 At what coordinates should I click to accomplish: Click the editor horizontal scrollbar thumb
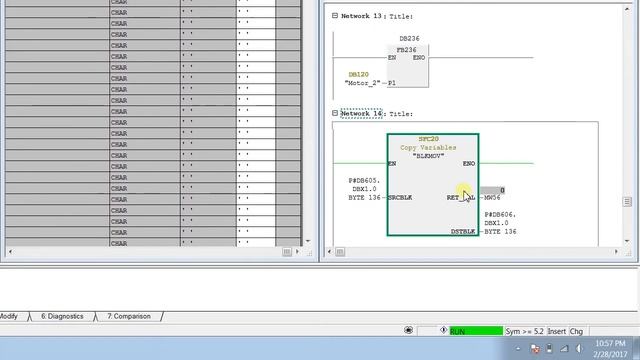[340, 252]
